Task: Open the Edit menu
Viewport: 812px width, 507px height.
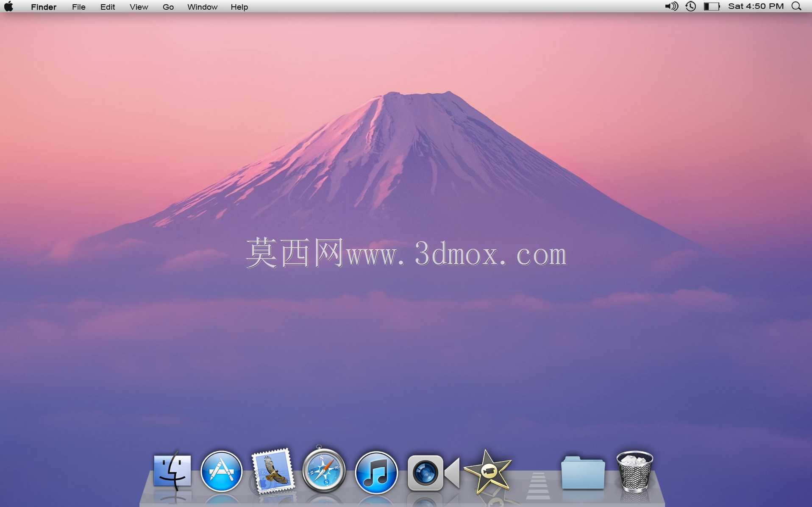Action: pyautogui.click(x=108, y=7)
